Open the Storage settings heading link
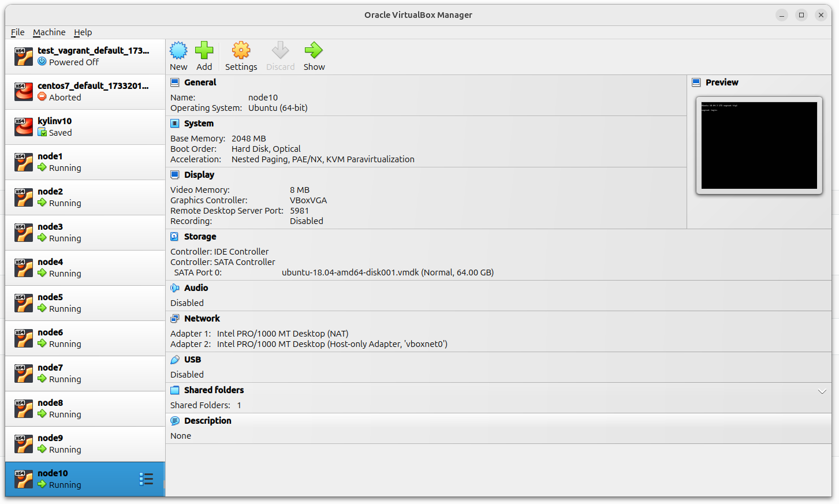 [x=200, y=237]
